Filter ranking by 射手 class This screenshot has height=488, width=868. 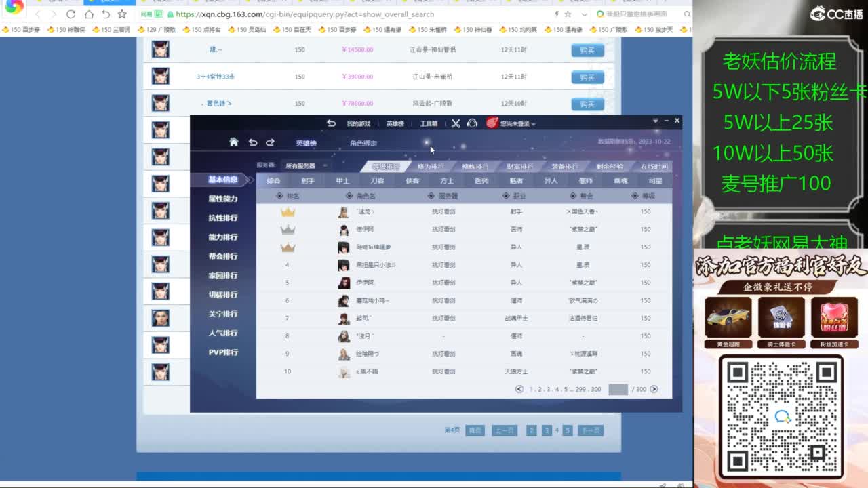point(308,181)
